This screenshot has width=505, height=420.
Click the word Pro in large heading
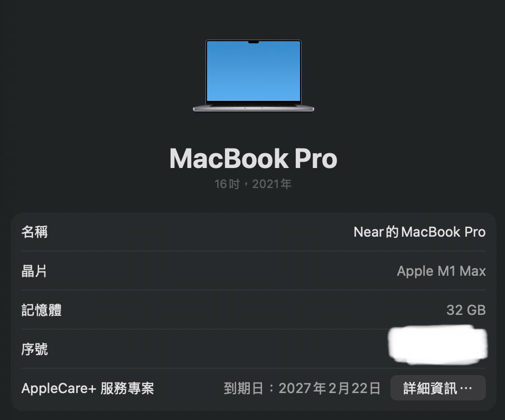[316, 158]
